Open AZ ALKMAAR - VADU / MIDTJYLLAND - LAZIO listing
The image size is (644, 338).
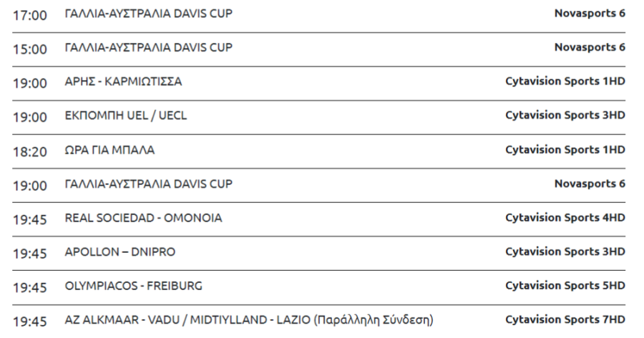[x=249, y=320]
